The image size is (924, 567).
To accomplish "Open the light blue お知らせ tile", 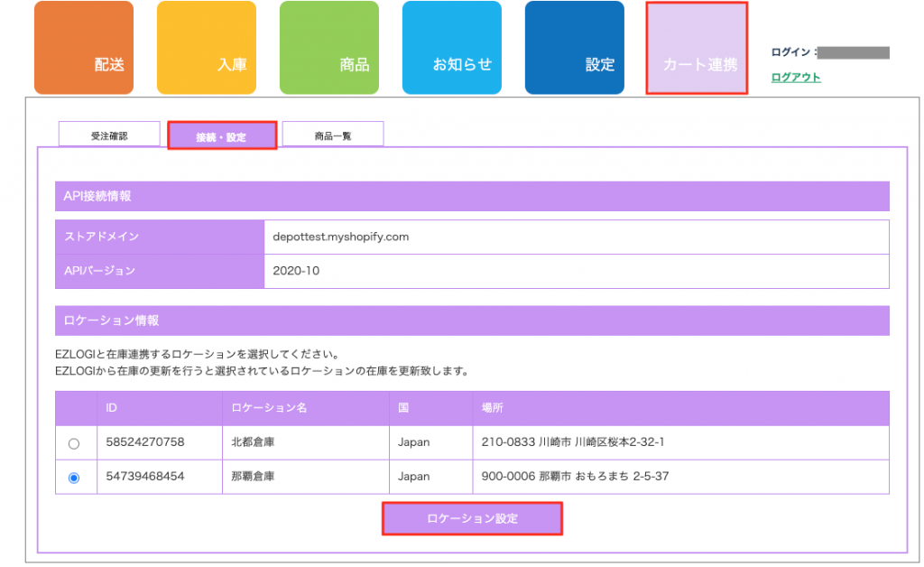I will click(452, 48).
